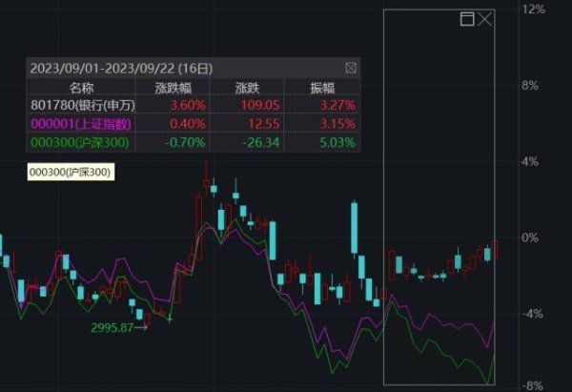Image resolution: width=572 pixels, height=392 pixels.
Task: Close the interval statistics table panel
Action: coord(351,68)
